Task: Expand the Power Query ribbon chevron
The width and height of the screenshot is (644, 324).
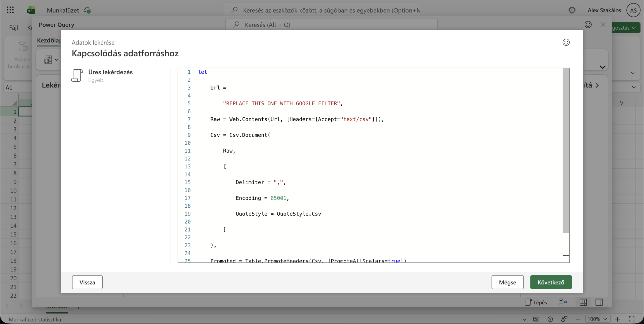Action: (x=602, y=67)
